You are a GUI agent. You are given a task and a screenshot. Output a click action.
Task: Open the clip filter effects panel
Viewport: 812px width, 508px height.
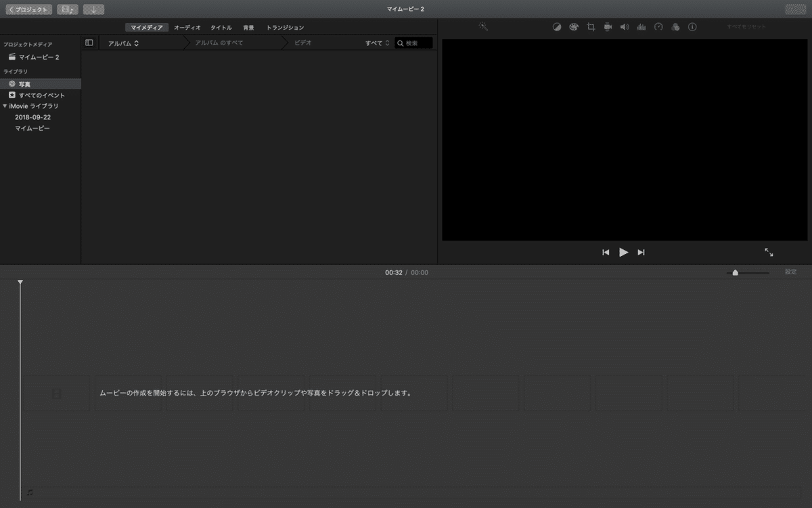tap(675, 27)
